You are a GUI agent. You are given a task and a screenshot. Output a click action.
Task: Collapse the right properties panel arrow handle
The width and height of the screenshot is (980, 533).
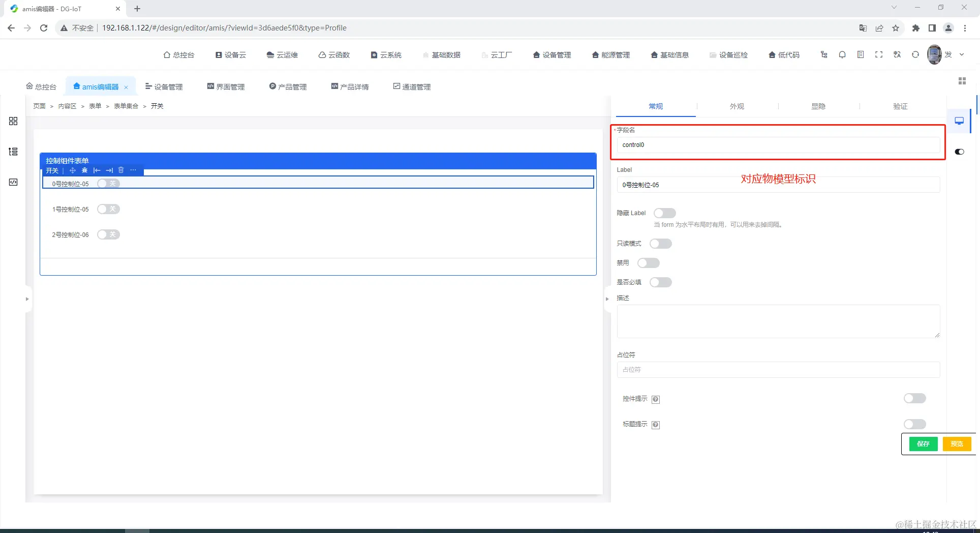pos(607,299)
